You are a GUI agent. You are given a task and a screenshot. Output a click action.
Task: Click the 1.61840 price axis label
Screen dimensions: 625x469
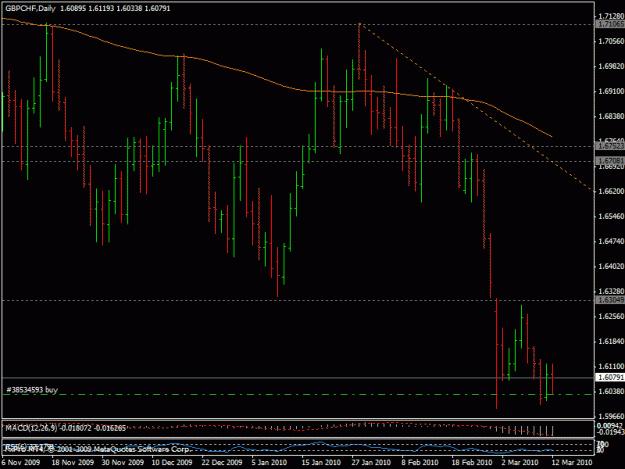pos(611,341)
